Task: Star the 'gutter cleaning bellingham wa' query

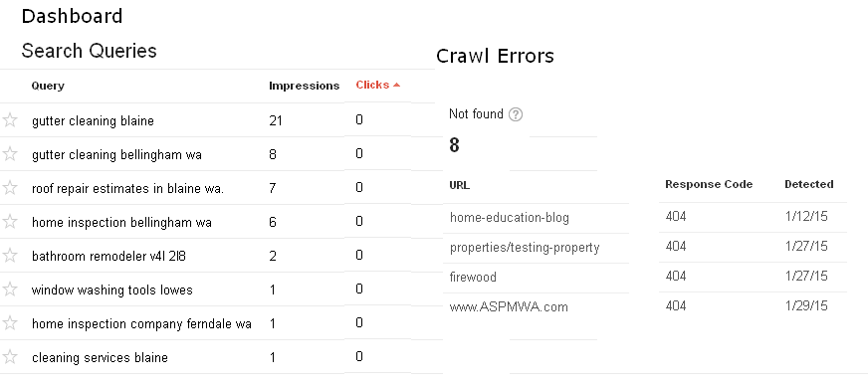Action: (10, 154)
